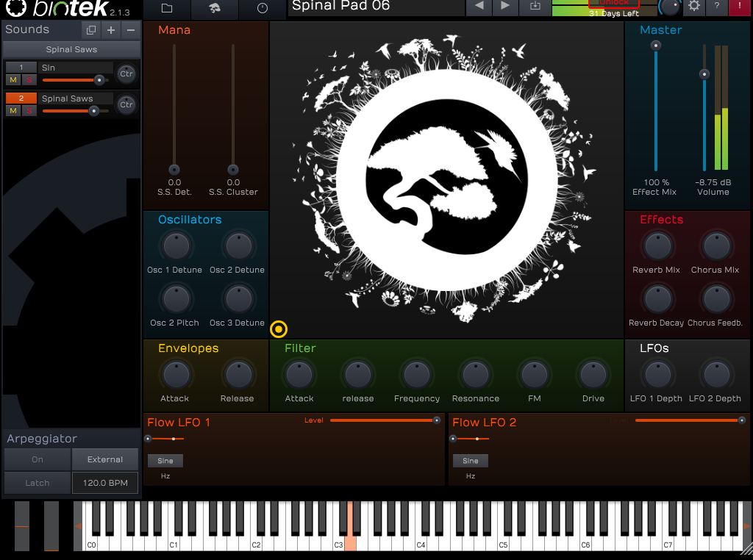Click the save preset icon
The width and height of the screenshot is (753, 560).
pyautogui.click(x=535, y=7)
